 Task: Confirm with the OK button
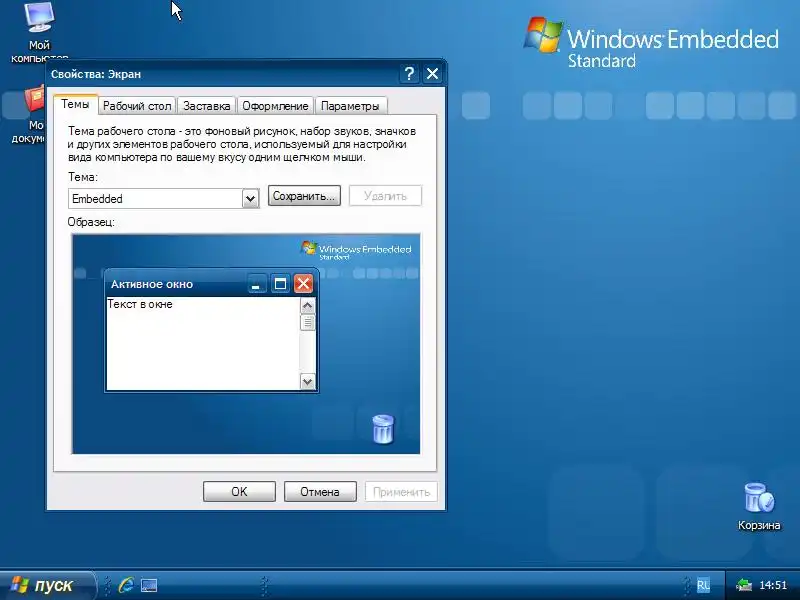[x=239, y=492]
